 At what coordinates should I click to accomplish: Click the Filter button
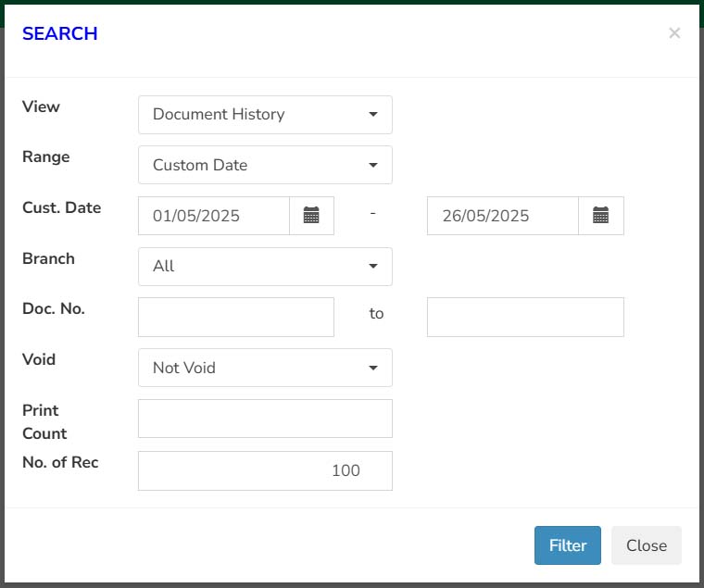point(568,545)
